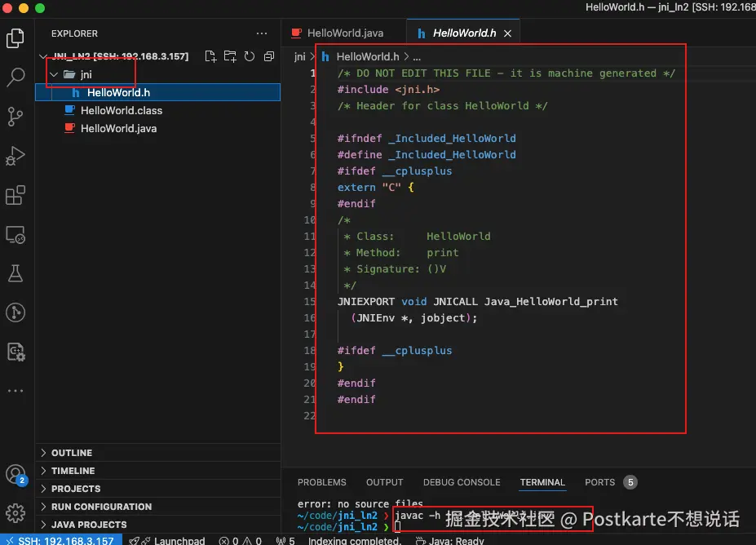
Task: Expand the RUN CONFIGURATION section
Action: point(101,507)
